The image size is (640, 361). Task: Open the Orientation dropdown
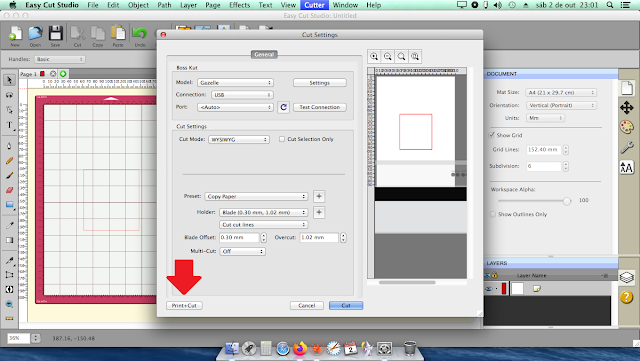[x=561, y=105]
